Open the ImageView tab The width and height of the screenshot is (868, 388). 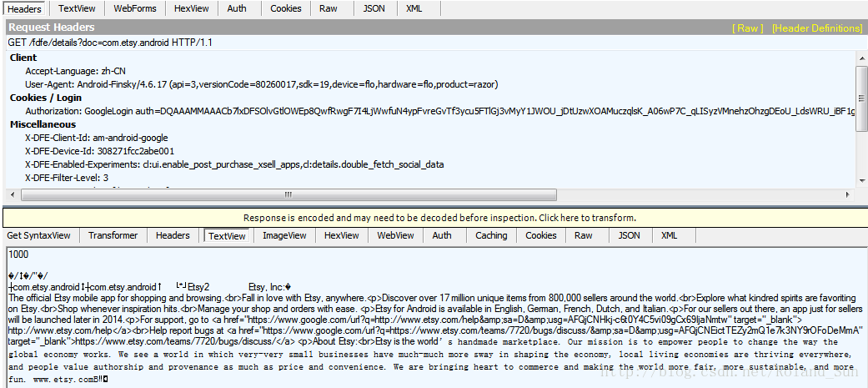click(284, 235)
